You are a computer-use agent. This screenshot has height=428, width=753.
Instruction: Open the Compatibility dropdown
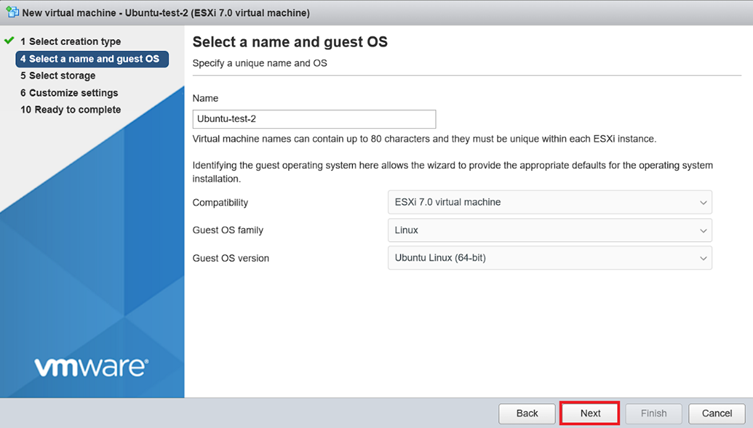[549, 202]
